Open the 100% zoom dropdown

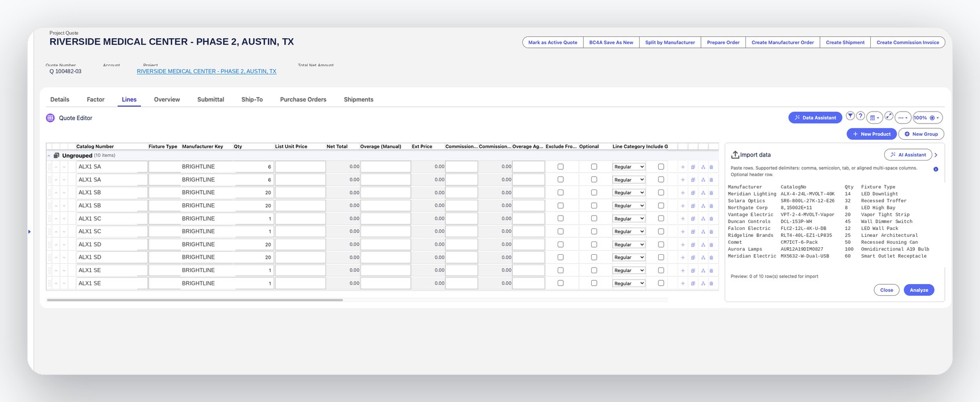point(928,118)
